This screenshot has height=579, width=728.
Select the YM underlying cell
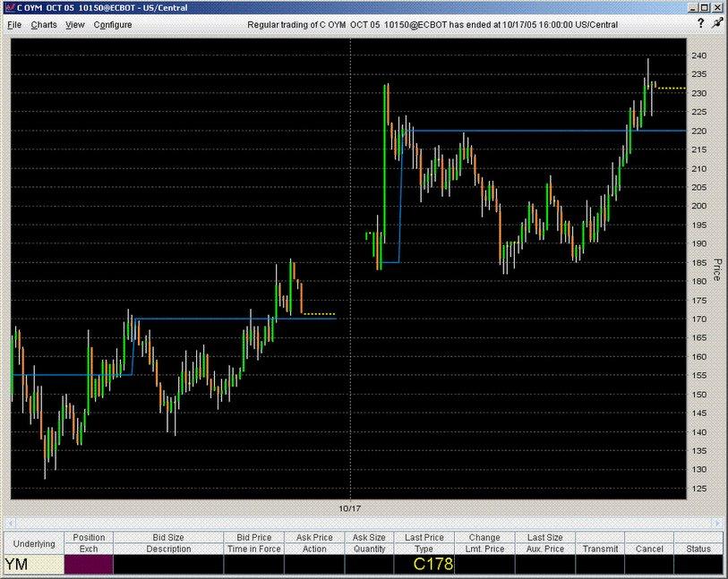pyautogui.click(x=34, y=565)
